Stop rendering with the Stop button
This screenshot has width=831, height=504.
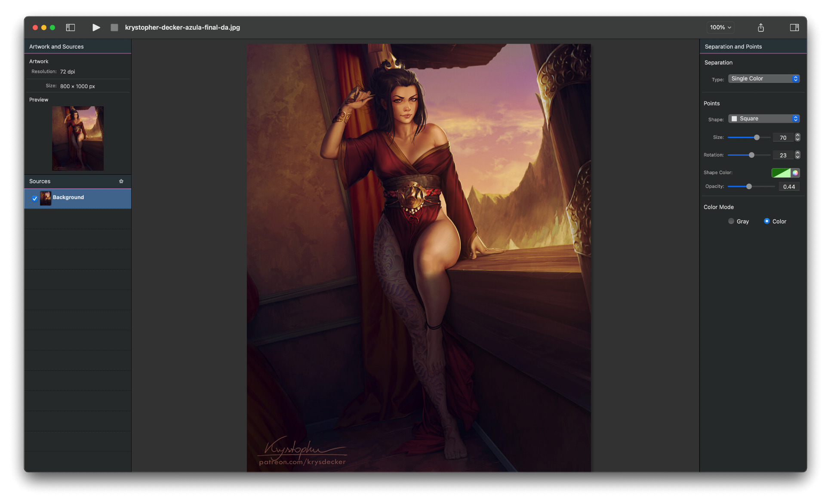click(114, 28)
